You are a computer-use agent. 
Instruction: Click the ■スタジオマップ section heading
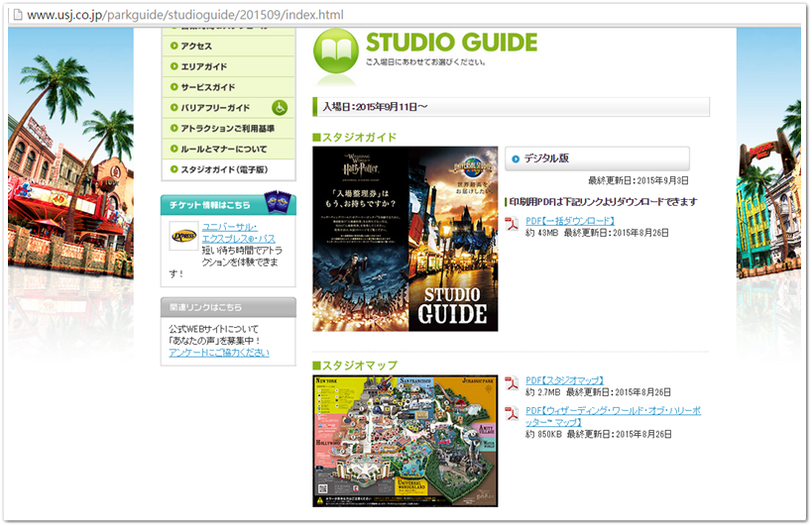pos(355,366)
